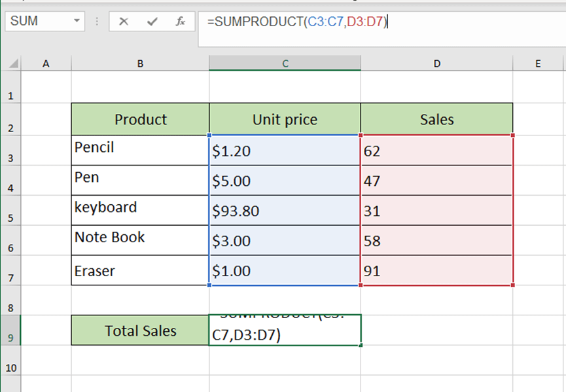Select the sales cell with 58
This screenshot has height=392, width=566.
[x=437, y=240]
